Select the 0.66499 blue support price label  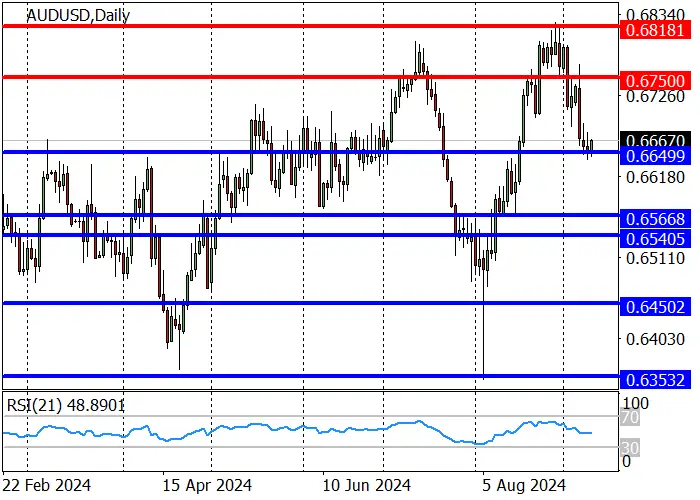655,156
